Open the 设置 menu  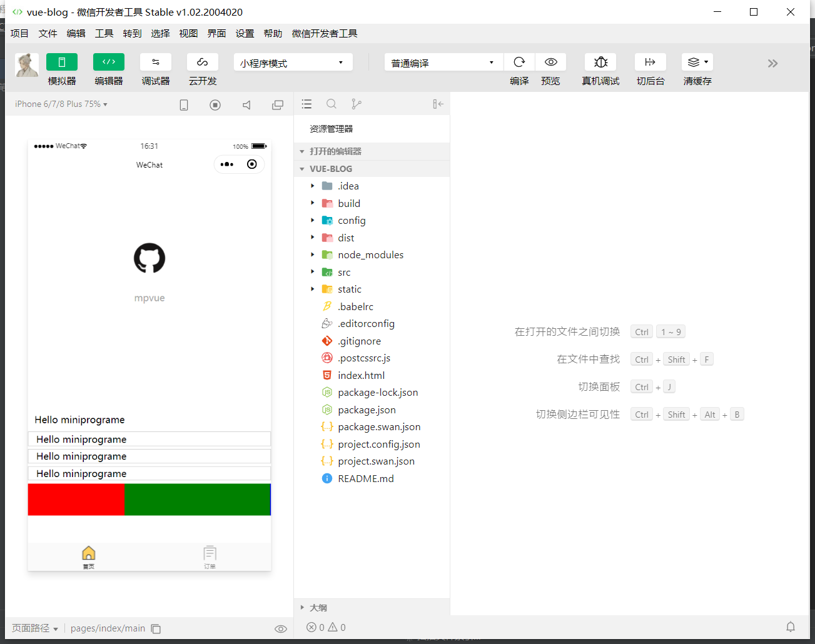click(245, 33)
